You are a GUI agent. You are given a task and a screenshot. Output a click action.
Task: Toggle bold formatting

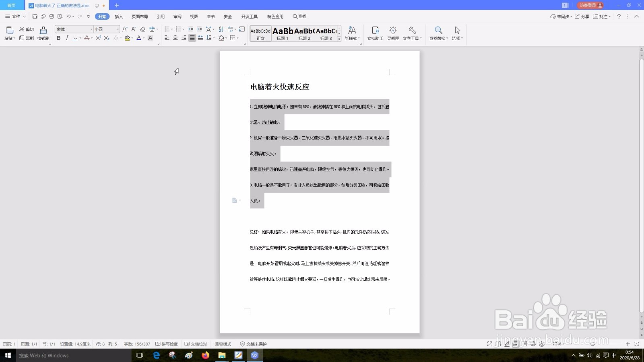click(59, 38)
